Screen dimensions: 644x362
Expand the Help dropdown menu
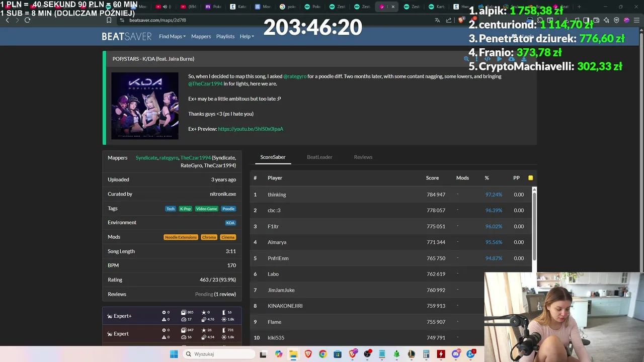[247, 36]
